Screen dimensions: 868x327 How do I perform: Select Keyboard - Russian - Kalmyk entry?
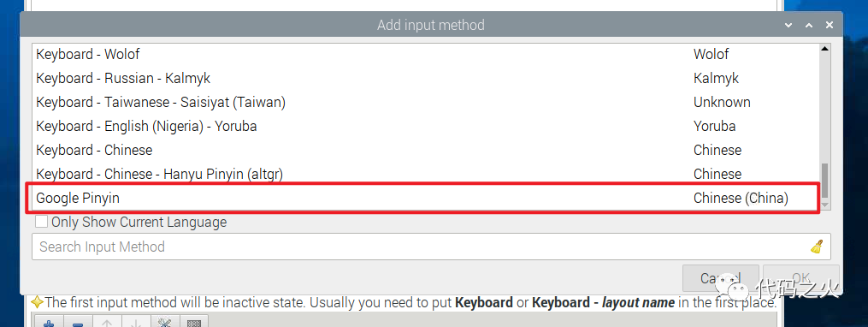(425, 78)
